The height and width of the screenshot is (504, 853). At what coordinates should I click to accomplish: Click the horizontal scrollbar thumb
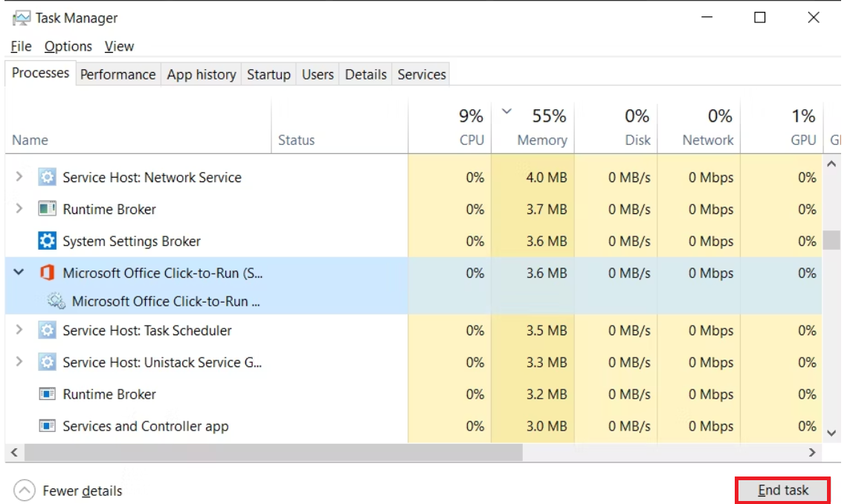[x=273, y=453]
